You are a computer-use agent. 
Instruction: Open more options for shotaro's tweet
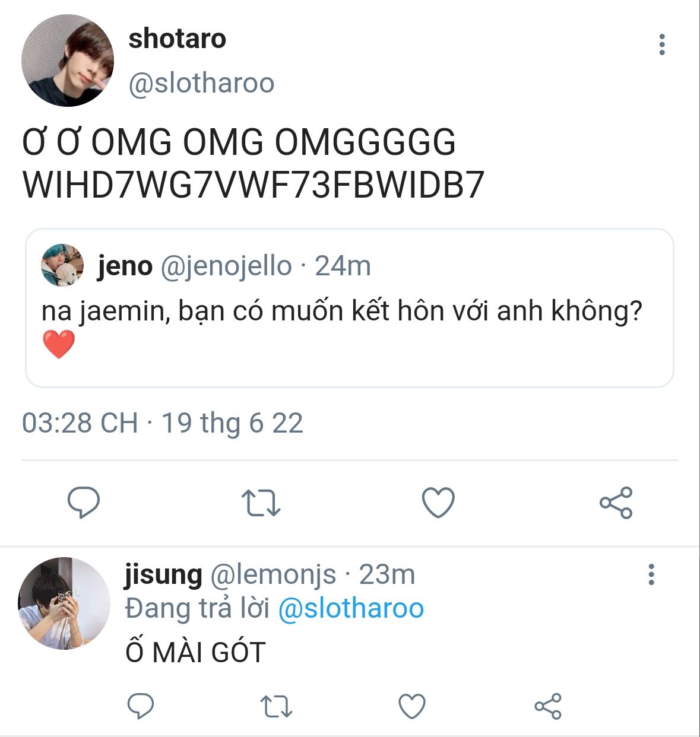coord(662,45)
